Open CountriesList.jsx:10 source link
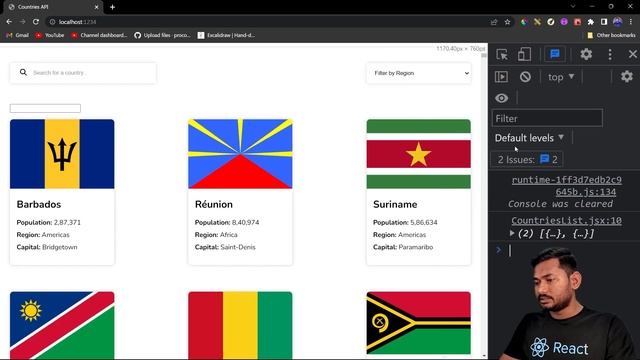The height and width of the screenshot is (360, 640). pos(566,220)
